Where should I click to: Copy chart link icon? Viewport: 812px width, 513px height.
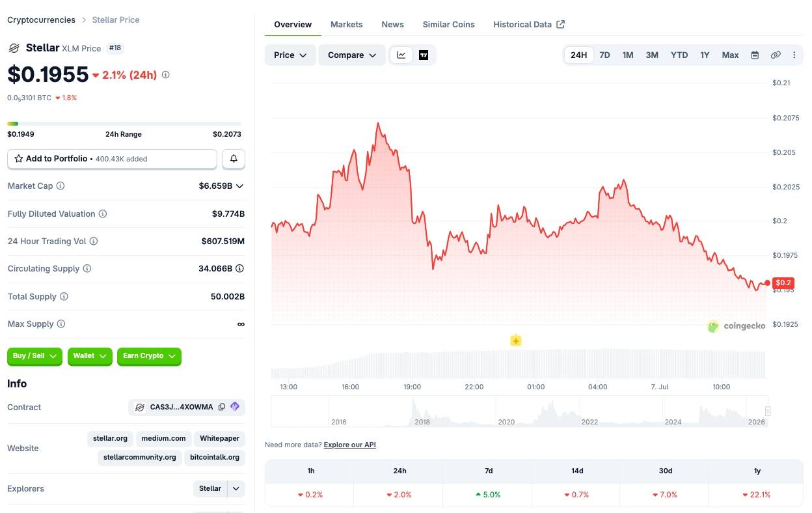[x=776, y=55]
